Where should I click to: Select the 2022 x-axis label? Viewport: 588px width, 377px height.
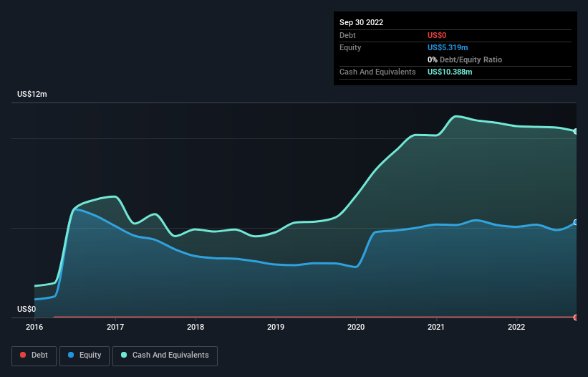coord(516,327)
